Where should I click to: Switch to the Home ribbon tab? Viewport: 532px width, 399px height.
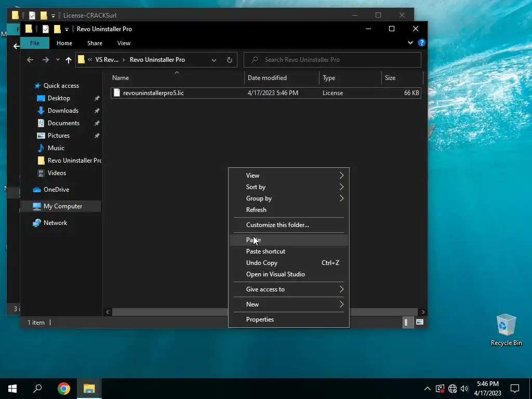pos(64,43)
